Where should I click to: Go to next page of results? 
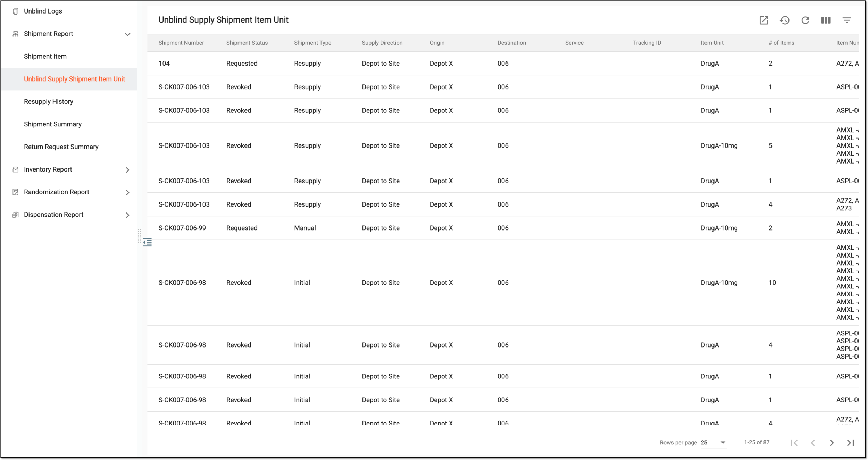(x=832, y=443)
